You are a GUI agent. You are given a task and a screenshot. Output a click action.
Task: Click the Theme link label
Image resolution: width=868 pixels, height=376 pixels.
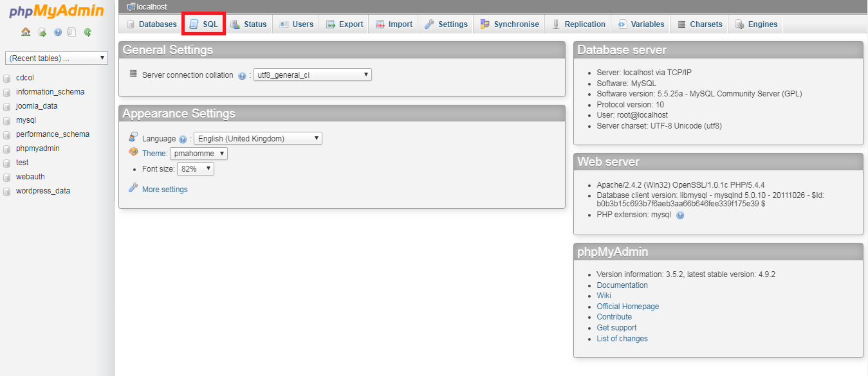(x=154, y=154)
